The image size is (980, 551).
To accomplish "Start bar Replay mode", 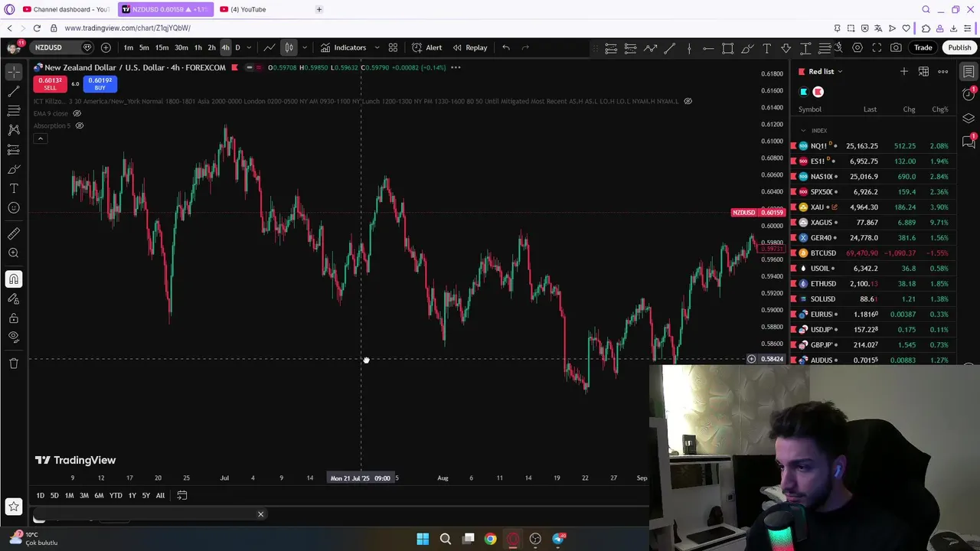I will pos(469,47).
